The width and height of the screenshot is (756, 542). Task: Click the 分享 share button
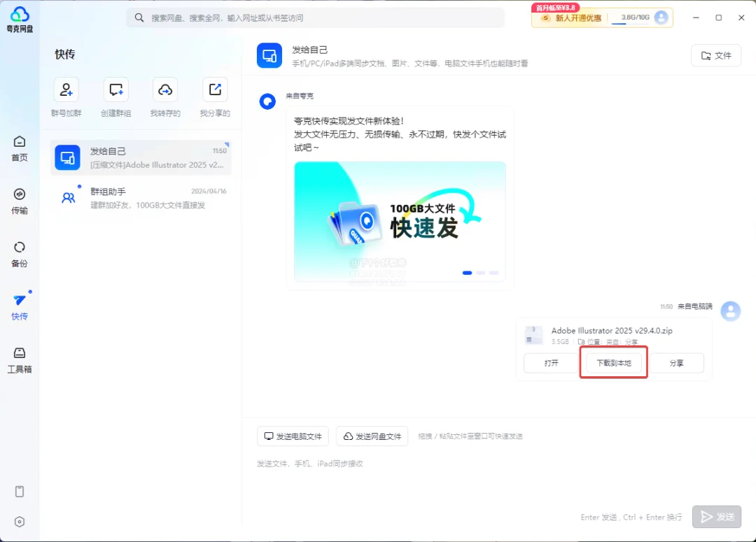[676, 363]
